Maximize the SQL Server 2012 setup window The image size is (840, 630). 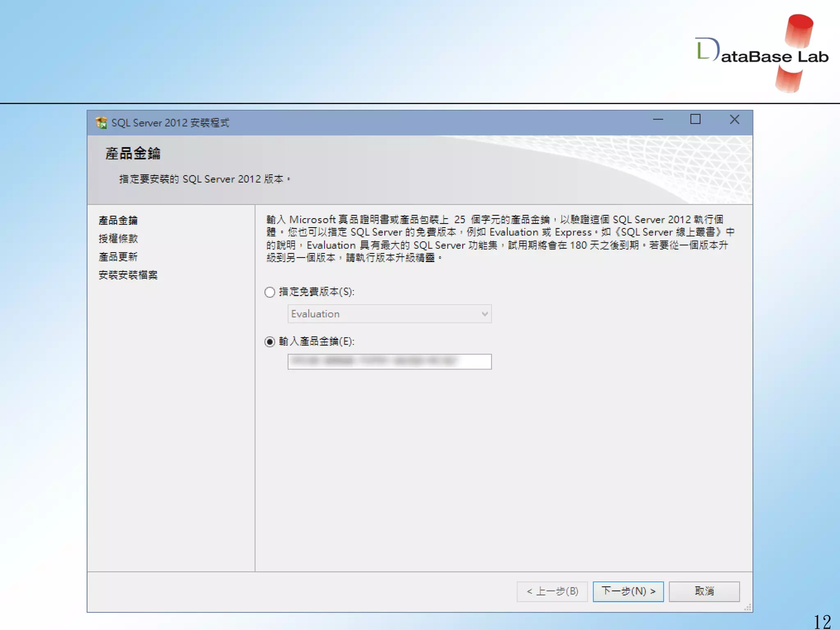pos(695,119)
